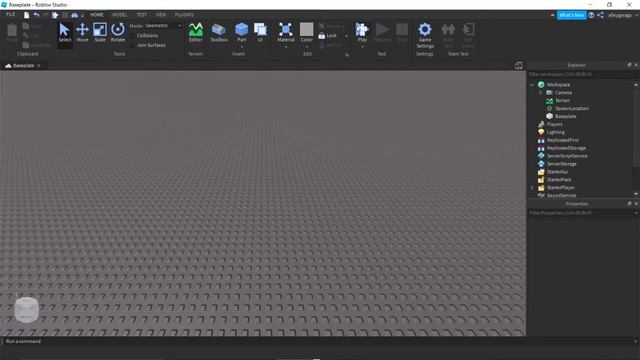
Task: Open the UI insert tool
Action: pyautogui.click(x=260, y=33)
